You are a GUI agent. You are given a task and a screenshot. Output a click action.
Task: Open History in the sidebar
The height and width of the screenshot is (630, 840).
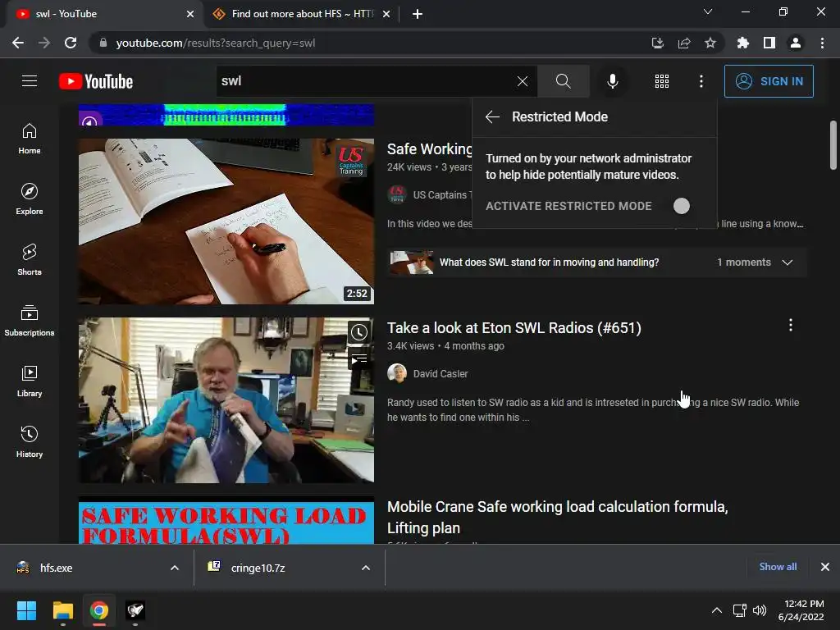coord(30,441)
